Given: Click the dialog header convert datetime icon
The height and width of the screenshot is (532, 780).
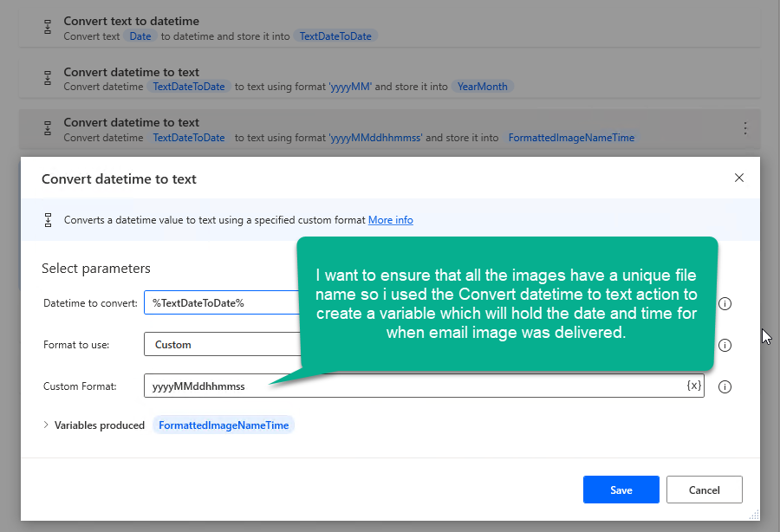Looking at the screenshot, I should pyautogui.click(x=49, y=220).
